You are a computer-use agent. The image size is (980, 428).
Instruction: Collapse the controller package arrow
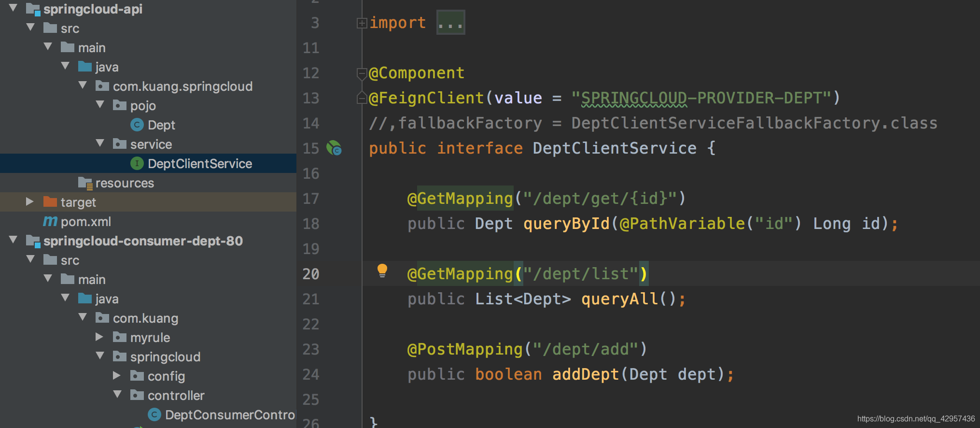pos(118,394)
